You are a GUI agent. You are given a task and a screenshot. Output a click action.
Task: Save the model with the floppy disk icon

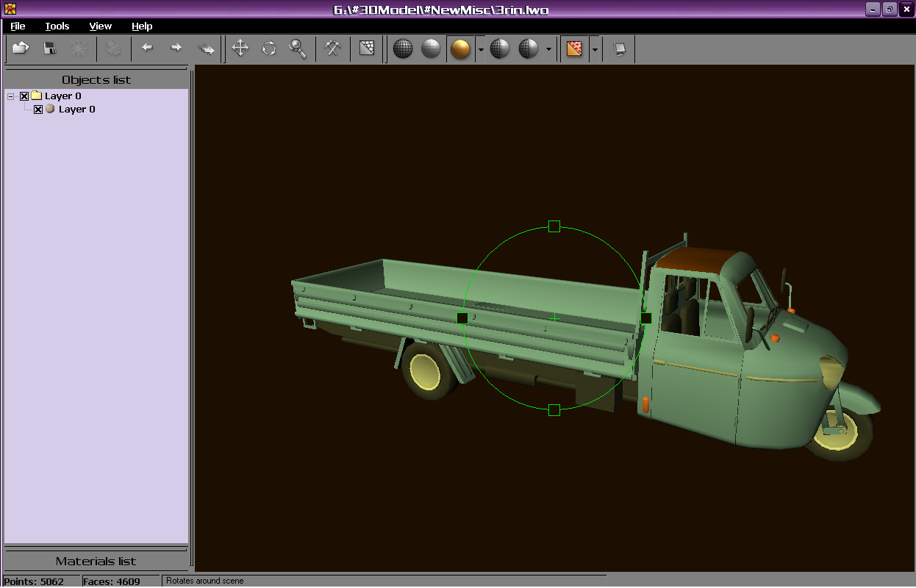[x=49, y=49]
